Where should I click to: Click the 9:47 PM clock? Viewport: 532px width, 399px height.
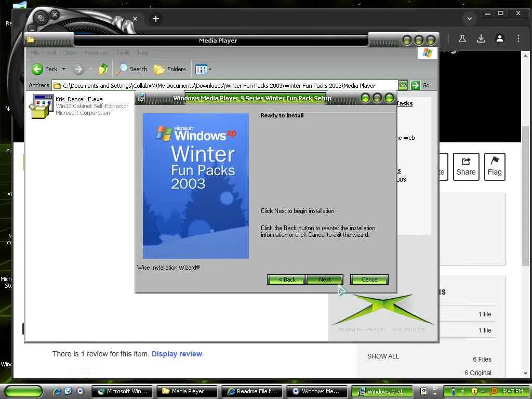513,391
